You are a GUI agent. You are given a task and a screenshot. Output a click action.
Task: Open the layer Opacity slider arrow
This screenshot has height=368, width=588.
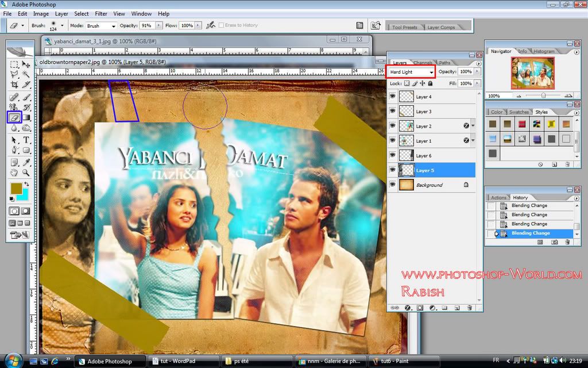coord(477,71)
